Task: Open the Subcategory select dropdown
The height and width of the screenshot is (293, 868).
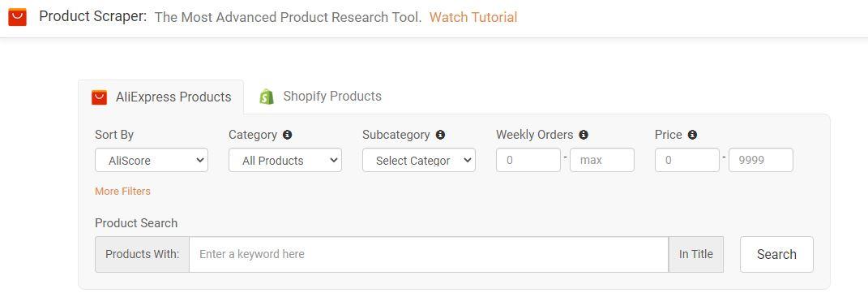Action: click(x=419, y=160)
